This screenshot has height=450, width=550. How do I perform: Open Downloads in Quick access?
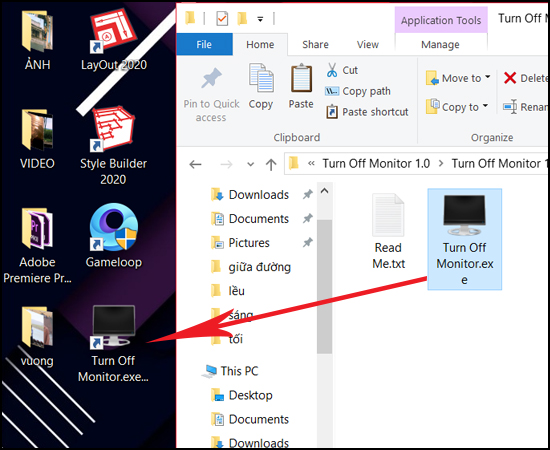pos(250,195)
